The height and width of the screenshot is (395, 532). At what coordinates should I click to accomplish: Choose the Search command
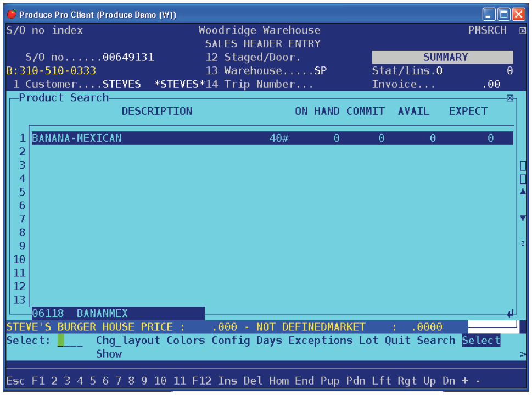click(x=436, y=340)
